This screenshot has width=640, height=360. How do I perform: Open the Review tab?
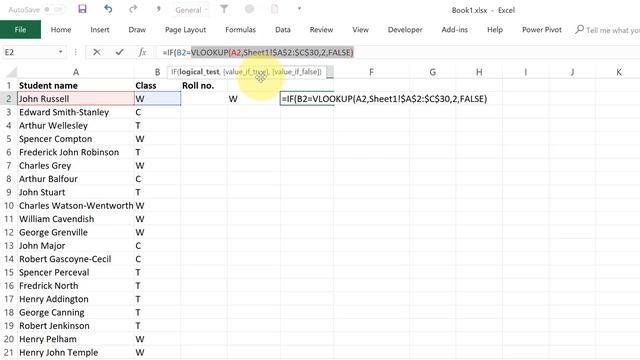[x=321, y=29]
